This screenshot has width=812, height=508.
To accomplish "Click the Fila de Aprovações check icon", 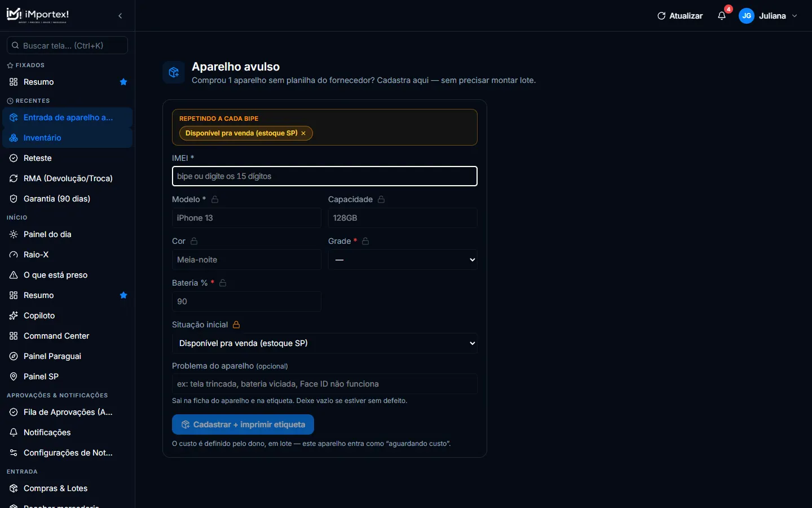I will tap(14, 412).
